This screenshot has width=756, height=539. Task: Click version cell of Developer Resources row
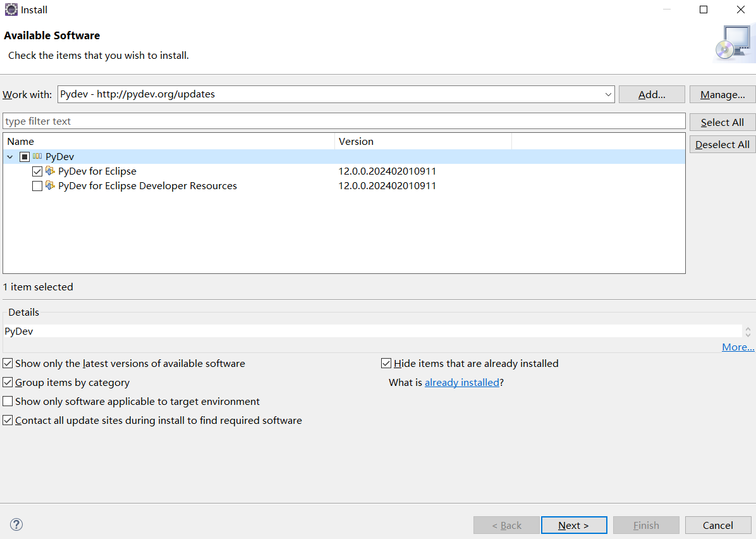[387, 186]
